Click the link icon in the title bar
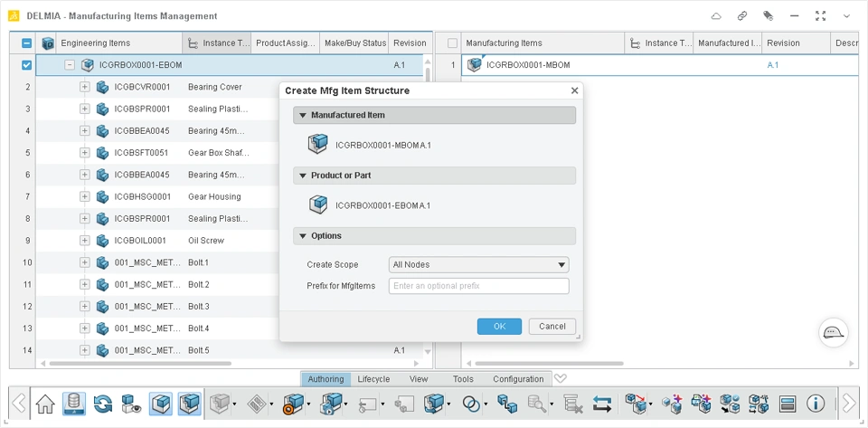The image size is (868, 428). [x=742, y=15]
